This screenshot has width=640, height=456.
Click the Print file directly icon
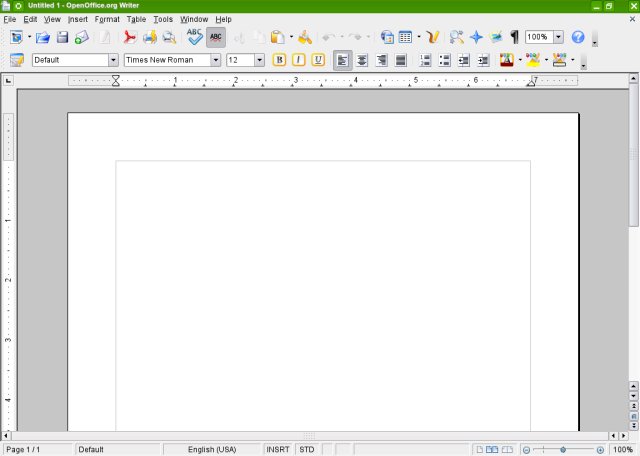149,37
